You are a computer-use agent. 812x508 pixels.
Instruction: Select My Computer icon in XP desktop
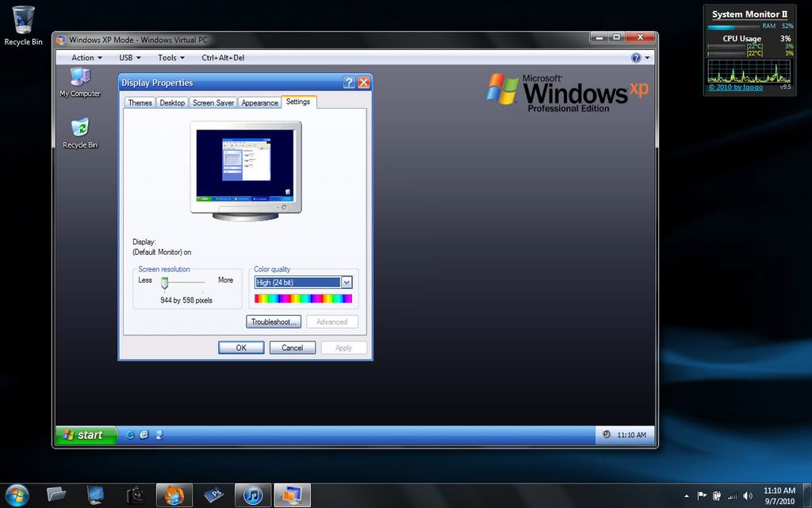(x=80, y=82)
